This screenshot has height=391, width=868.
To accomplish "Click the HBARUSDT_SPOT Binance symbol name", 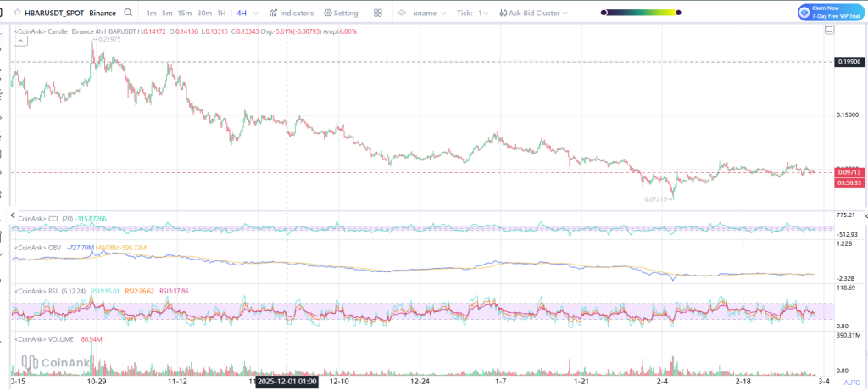I will pyautogui.click(x=70, y=13).
